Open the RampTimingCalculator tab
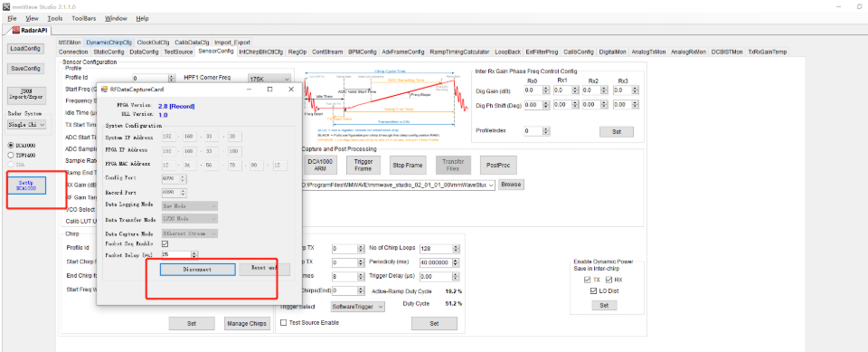Image resolution: width=868 pixels, height=352 pixels. (x=459, y=52)
